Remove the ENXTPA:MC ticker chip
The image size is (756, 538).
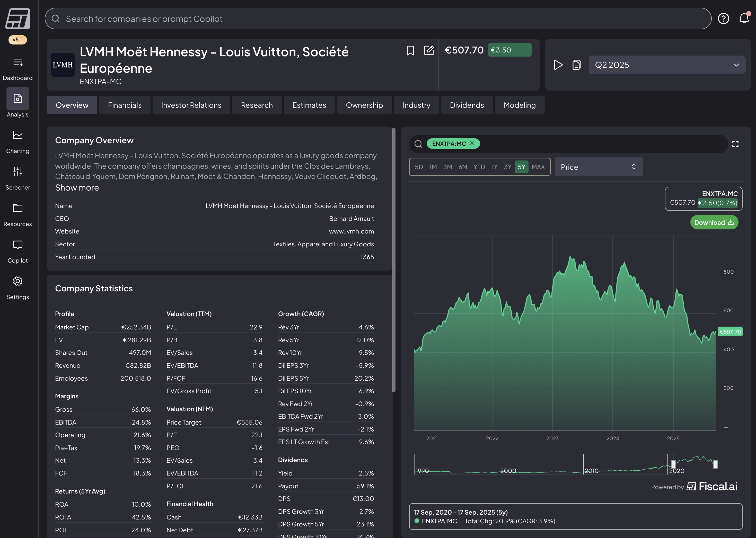coord(472,143)
